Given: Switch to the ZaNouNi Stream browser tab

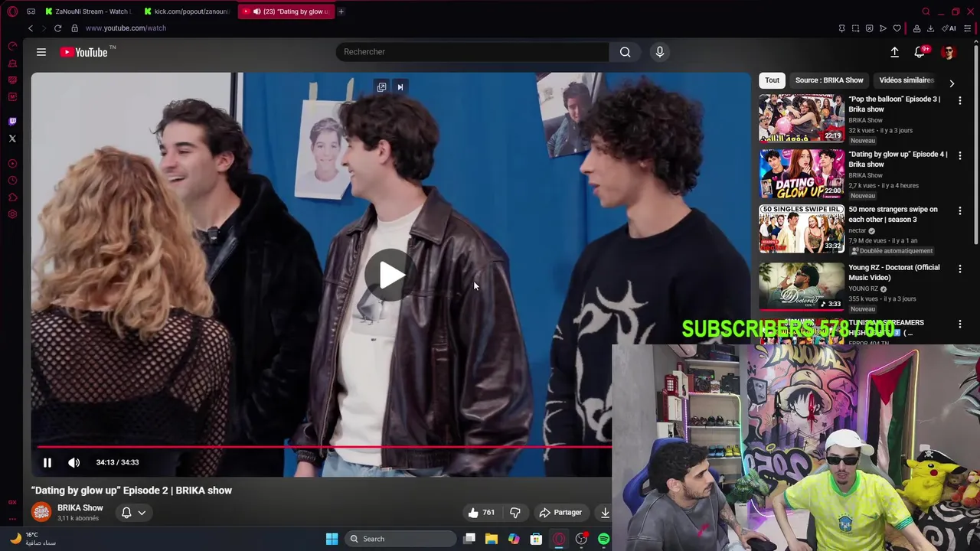Looking at the screenshot, I should pos(88,11).
